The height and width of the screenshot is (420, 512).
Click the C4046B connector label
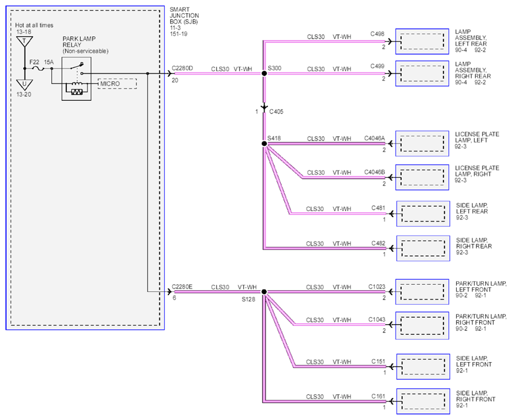point(374,172)
